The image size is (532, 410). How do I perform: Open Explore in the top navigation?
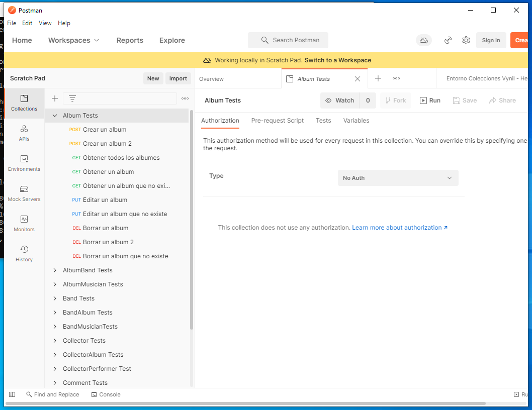point(172,40)
